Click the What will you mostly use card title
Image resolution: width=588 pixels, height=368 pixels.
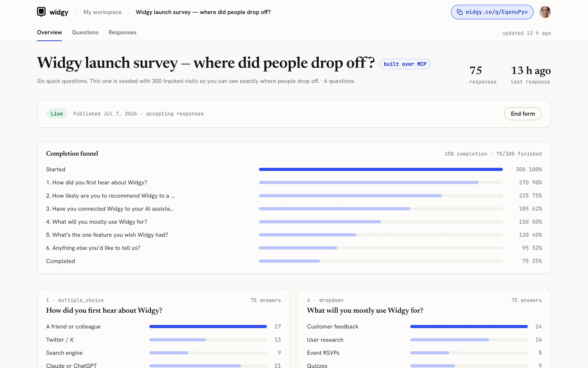point(365,310)
